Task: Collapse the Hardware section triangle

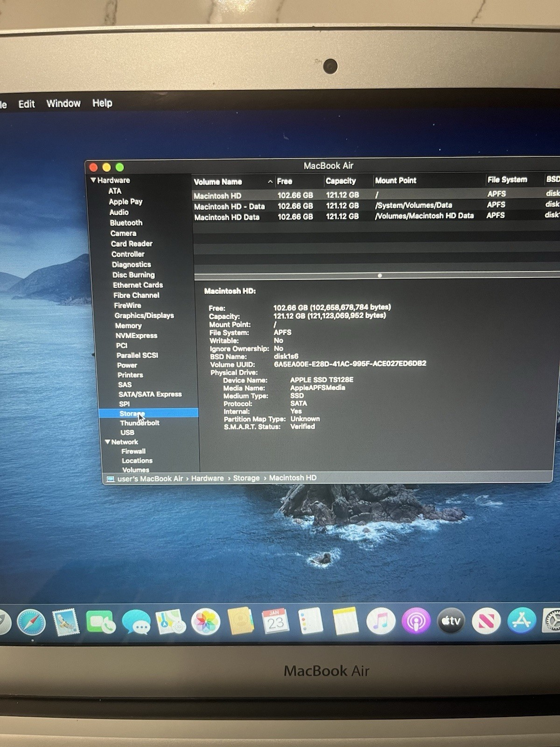Action: pos(93,180)
